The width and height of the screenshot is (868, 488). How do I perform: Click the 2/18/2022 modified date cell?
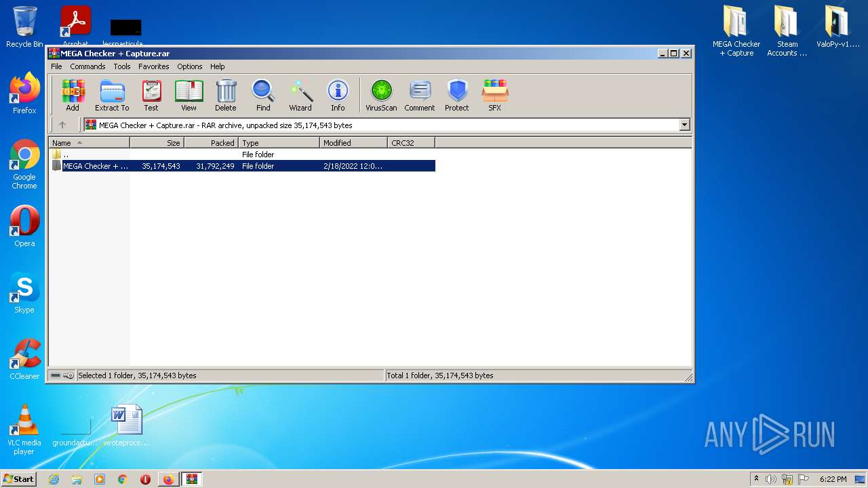tap(353, 166)
